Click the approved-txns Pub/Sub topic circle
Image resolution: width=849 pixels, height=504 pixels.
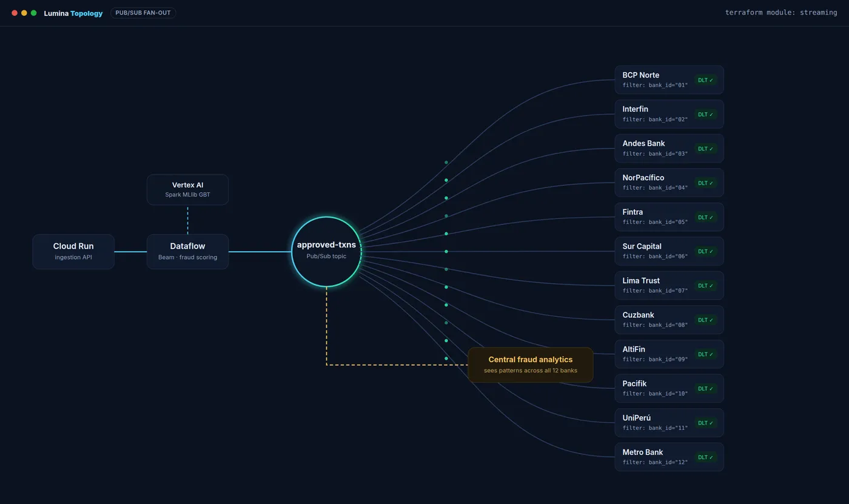(326, 251)
